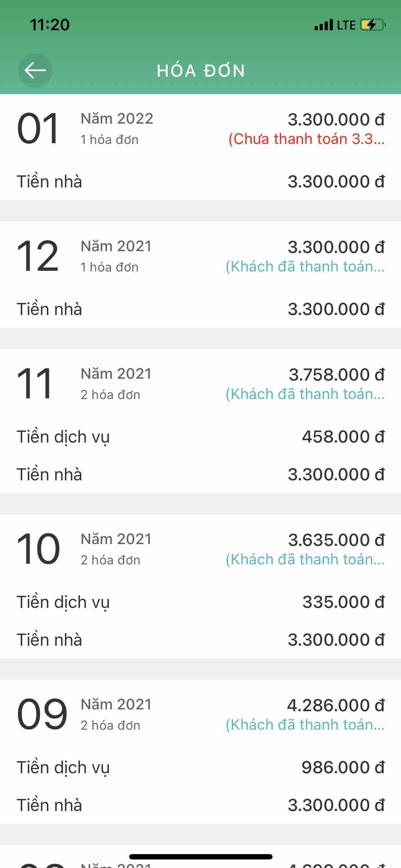This screenshot has width=401, height=868.
Task: Tap the paid status for December 2021
Action: (x=305, y=267)
